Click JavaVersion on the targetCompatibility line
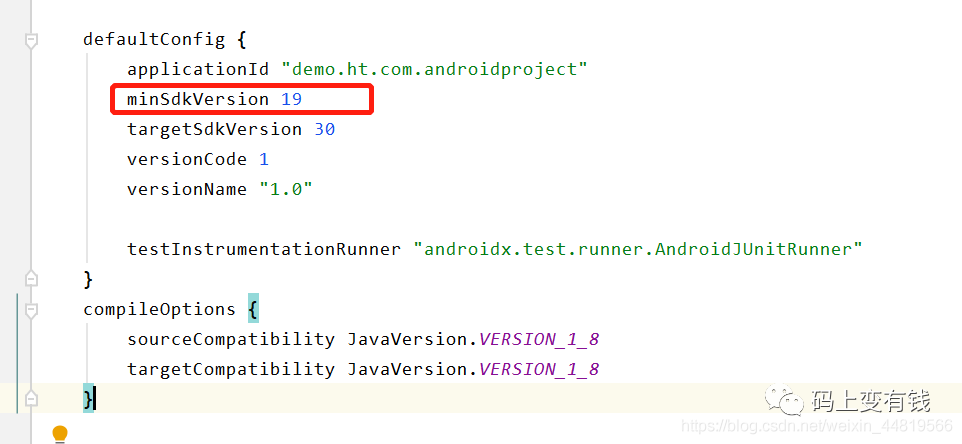This screenshot has height=444, width=962. pos(409,369)
